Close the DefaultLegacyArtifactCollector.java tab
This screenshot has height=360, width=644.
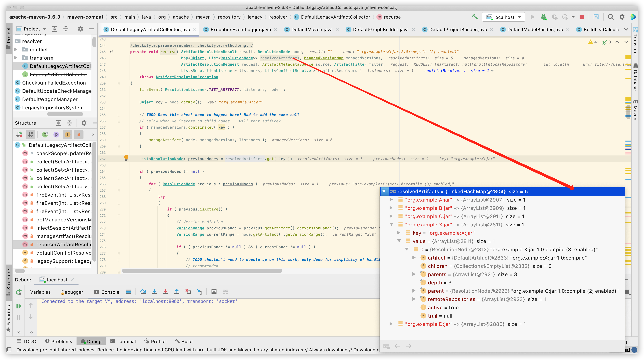pos(195,30)
